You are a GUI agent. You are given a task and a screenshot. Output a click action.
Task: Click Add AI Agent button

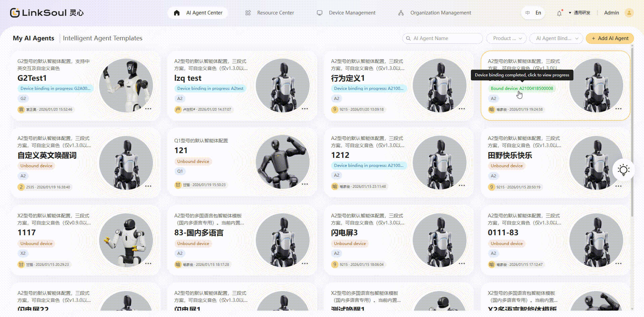tap(610, 38)
